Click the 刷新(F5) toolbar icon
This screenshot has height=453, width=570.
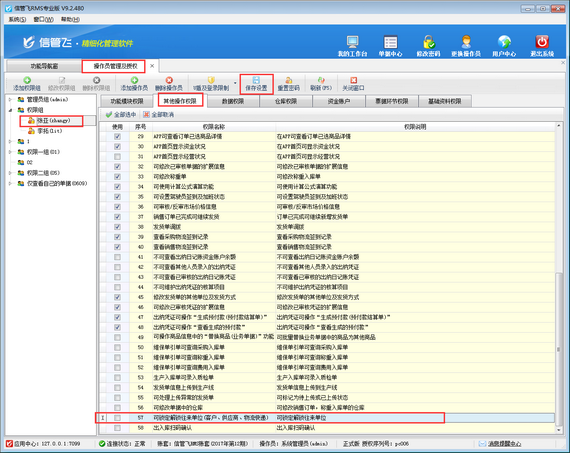tap(321, 80)
